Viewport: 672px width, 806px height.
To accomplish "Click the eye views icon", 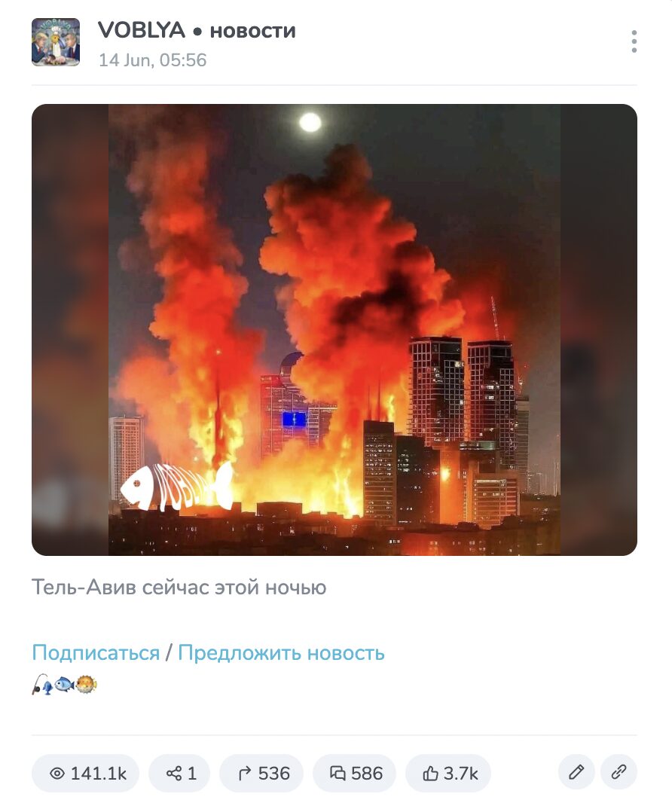I will [57, 773].
